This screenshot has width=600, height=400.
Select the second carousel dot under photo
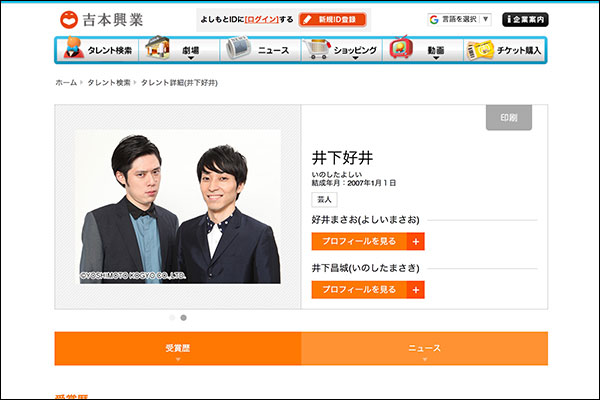tap(183, 317)
